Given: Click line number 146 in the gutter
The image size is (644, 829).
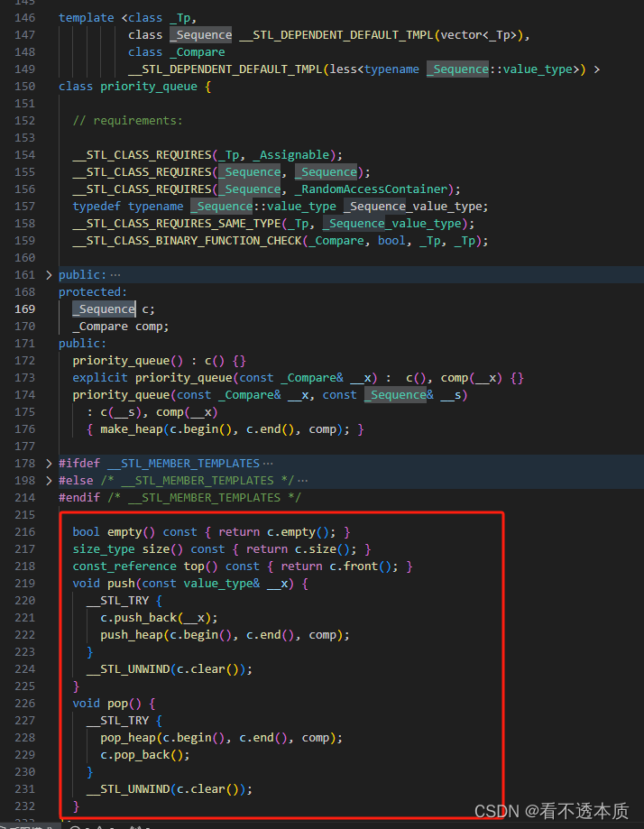Looking at the screenshot, I should point(25,18).
